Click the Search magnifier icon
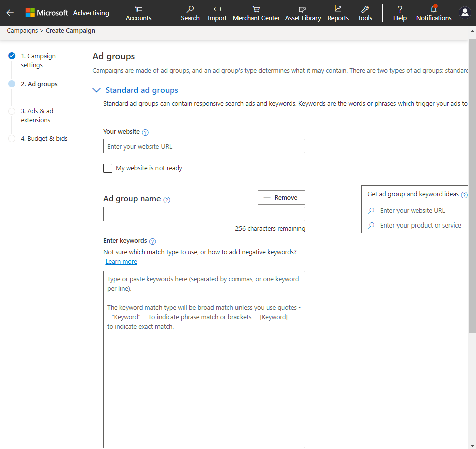 [190, 9]
